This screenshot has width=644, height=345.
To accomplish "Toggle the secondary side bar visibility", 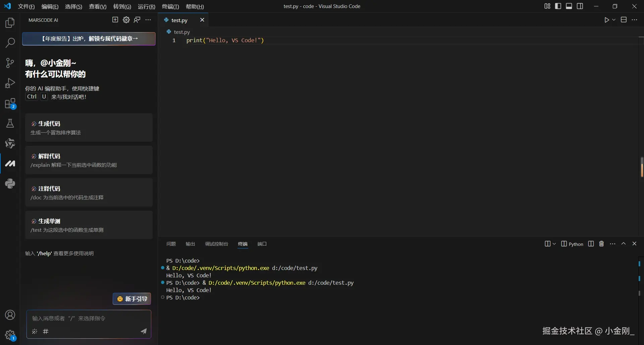I will [580, 6].
